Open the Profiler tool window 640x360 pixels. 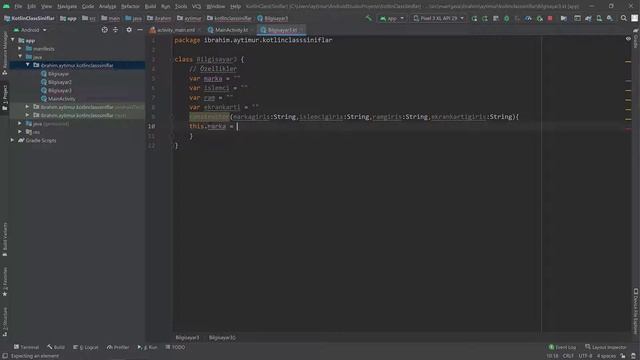118,347
